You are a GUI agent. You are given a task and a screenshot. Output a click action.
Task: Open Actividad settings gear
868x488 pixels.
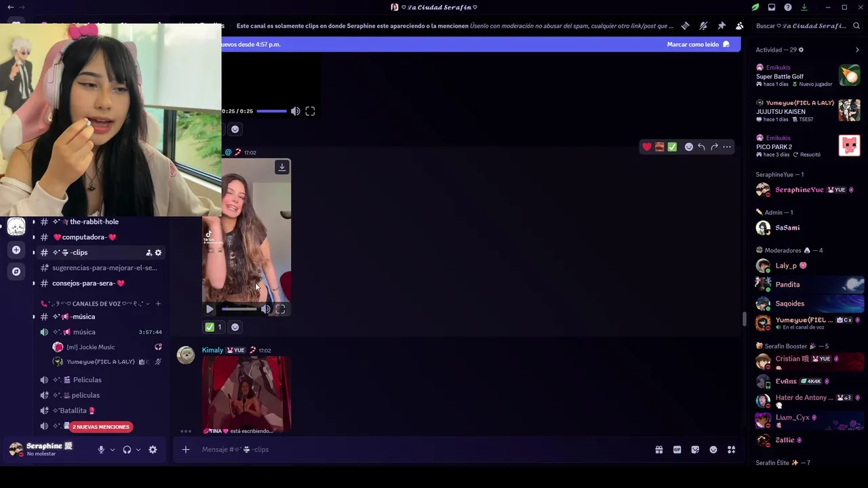(x=801, y=49)
